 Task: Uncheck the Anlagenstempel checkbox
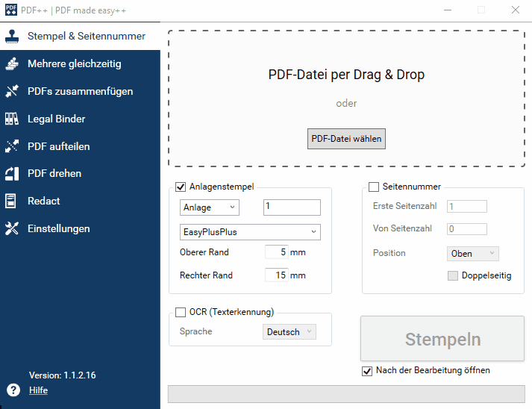click(x=181, y=187)
